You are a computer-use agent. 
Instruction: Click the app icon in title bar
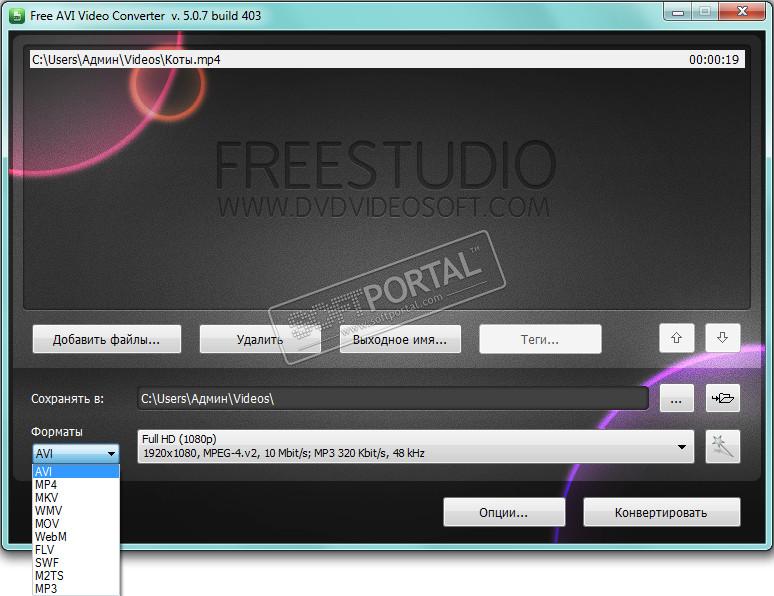tap(15, 12)
